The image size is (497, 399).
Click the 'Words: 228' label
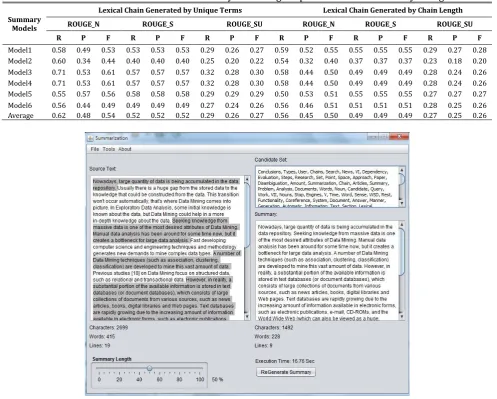(267, 337)
